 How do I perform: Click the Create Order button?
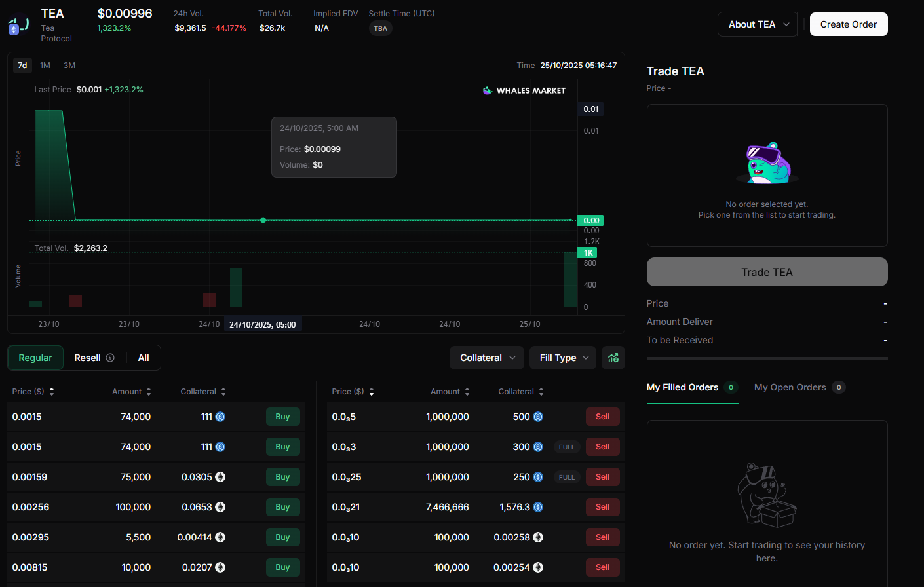click(x=848, y=24)
